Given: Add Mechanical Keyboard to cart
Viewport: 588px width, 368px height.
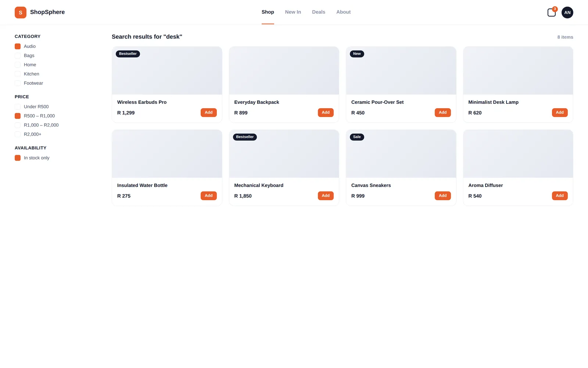Looking at the screenshot, I should (326, 196).
